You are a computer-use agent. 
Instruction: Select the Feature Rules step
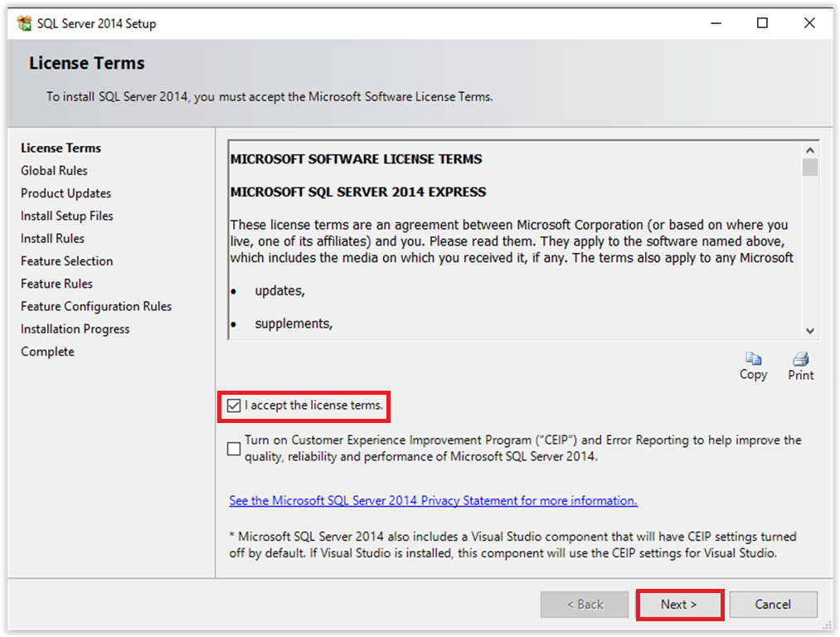pyautogui.click(x=56, y=284)
